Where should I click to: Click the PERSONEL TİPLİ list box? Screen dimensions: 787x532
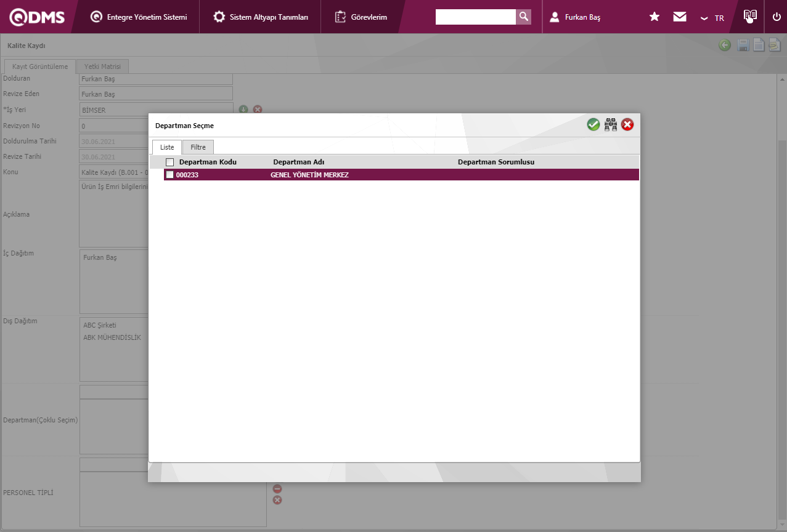[x=173, y=499]
